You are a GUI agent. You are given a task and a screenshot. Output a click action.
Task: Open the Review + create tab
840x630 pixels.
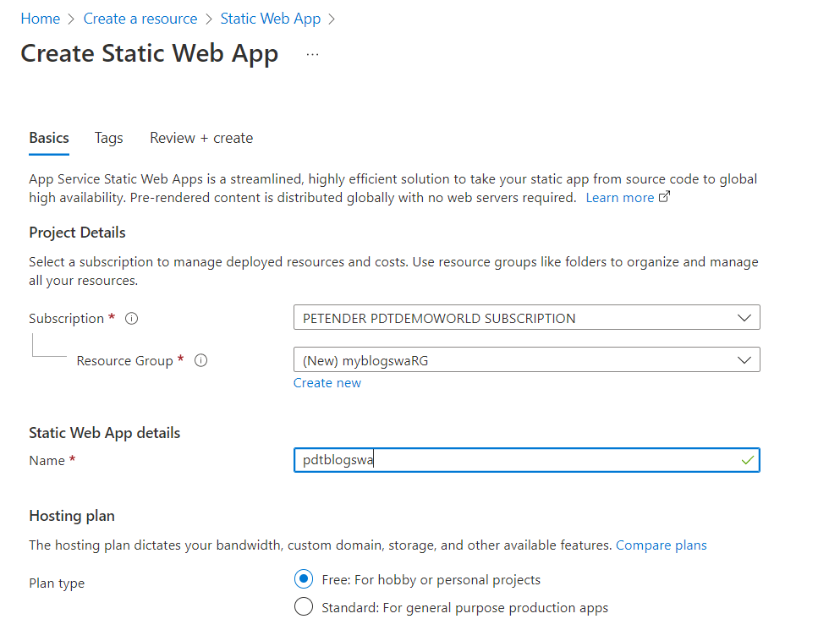pyautogui.click(x=201, y=138)
